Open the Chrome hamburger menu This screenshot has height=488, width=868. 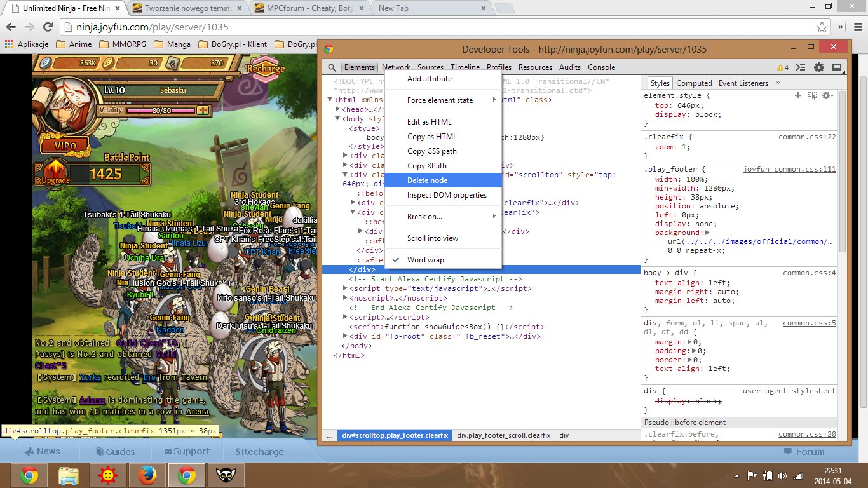[x=858, y=27]
